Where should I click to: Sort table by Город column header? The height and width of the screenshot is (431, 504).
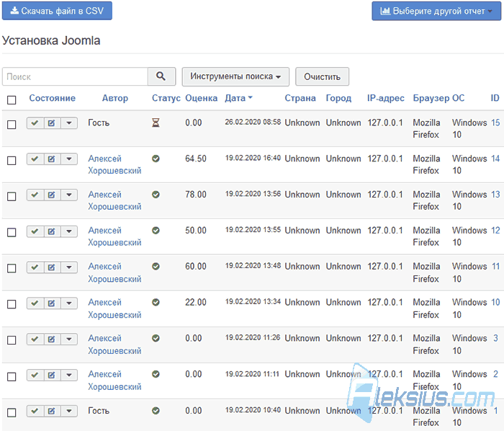(338, 98)
